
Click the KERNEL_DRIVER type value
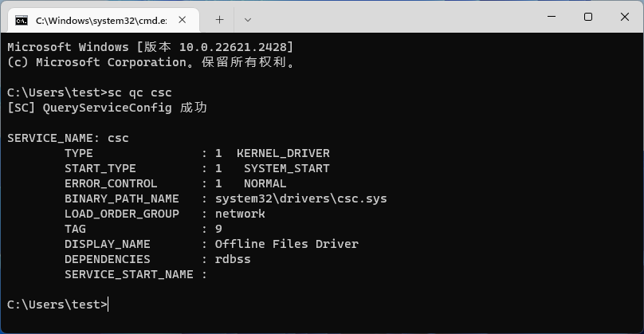283,153
